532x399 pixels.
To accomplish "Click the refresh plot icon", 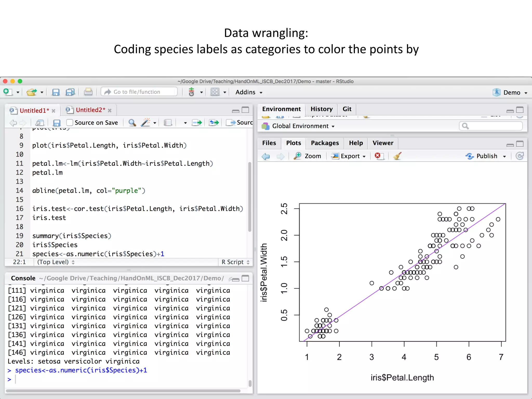I will click(519, 156).
